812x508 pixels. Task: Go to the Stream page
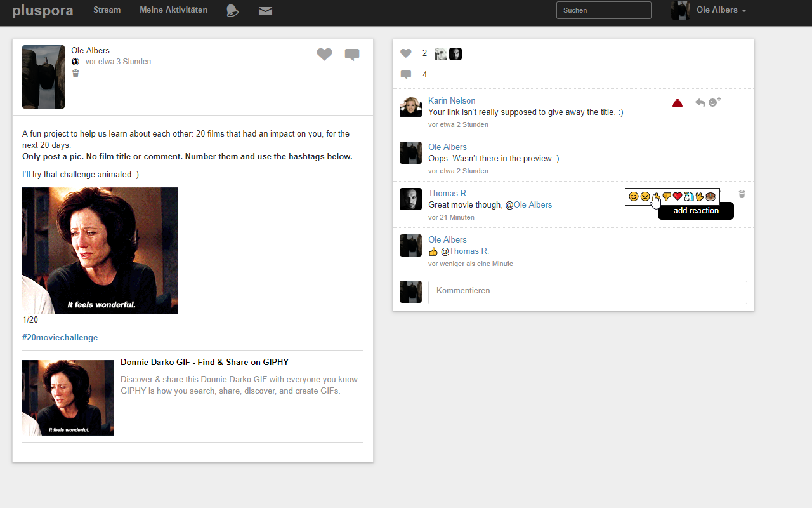pyautogui.click(x=107, y=10)
